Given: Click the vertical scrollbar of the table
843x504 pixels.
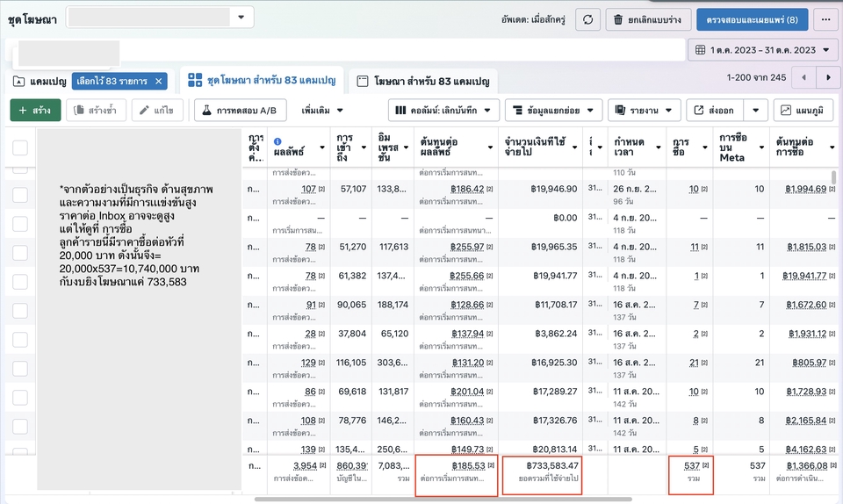Looking at the screenshot, I should point(834,177).
